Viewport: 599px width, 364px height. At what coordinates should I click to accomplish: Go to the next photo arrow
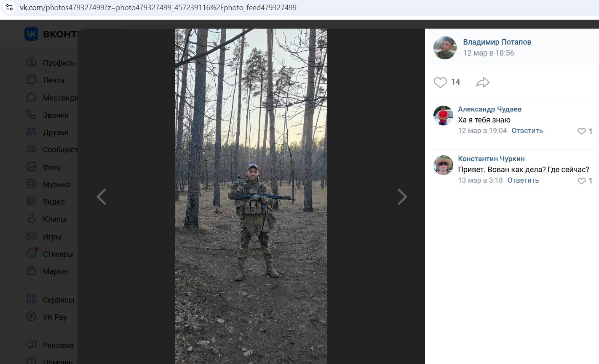tap(402, 197)
